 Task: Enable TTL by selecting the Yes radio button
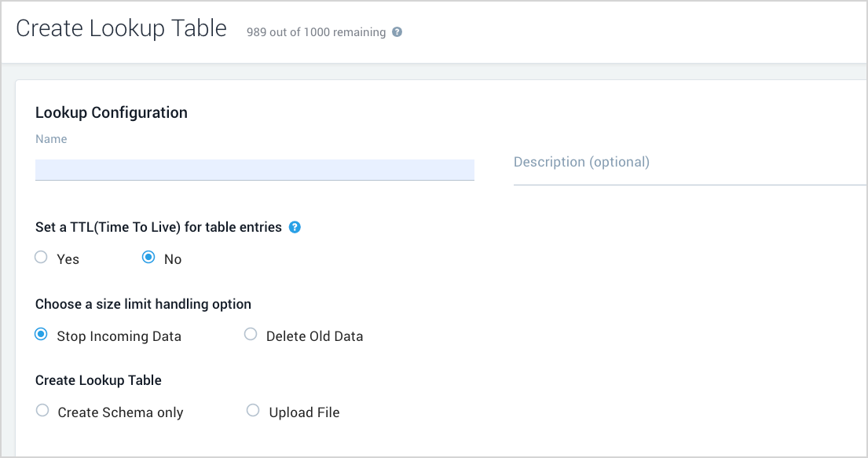(40, 257)
